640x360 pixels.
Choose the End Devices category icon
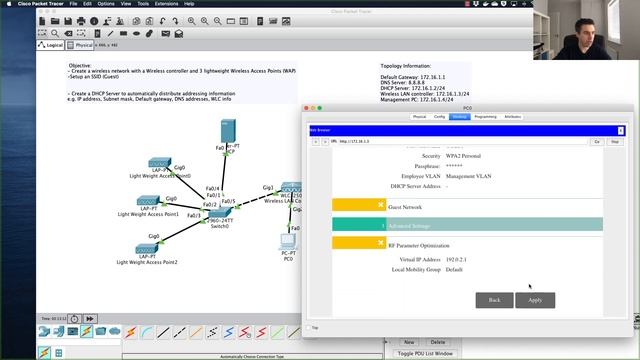coord(58,331)
